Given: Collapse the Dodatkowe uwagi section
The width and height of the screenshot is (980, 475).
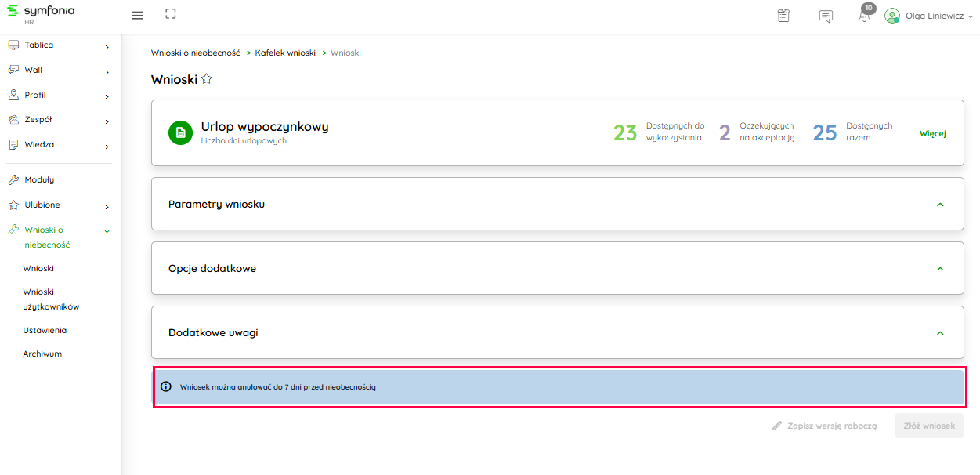Looking at the screenshot, I should 940,333.
